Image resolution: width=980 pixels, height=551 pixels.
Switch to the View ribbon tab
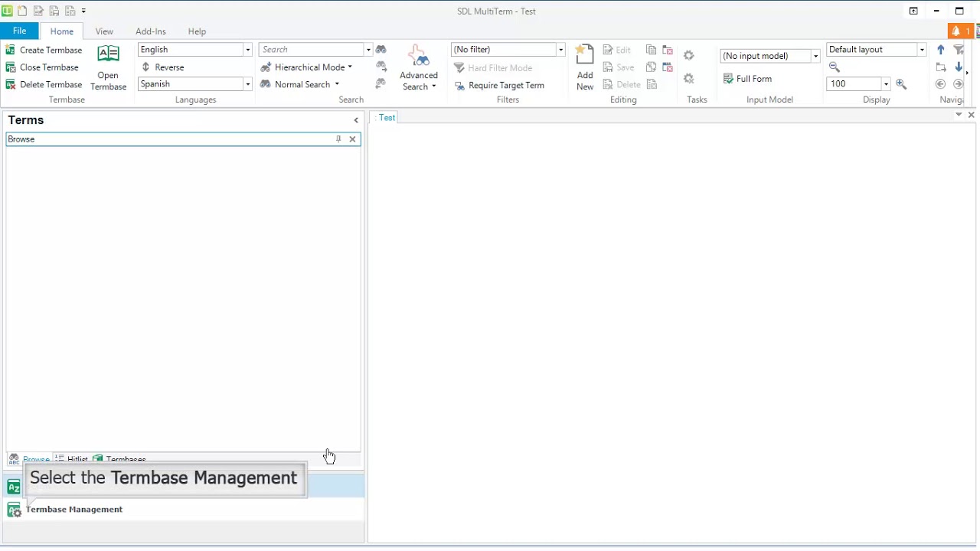[104, 31]
